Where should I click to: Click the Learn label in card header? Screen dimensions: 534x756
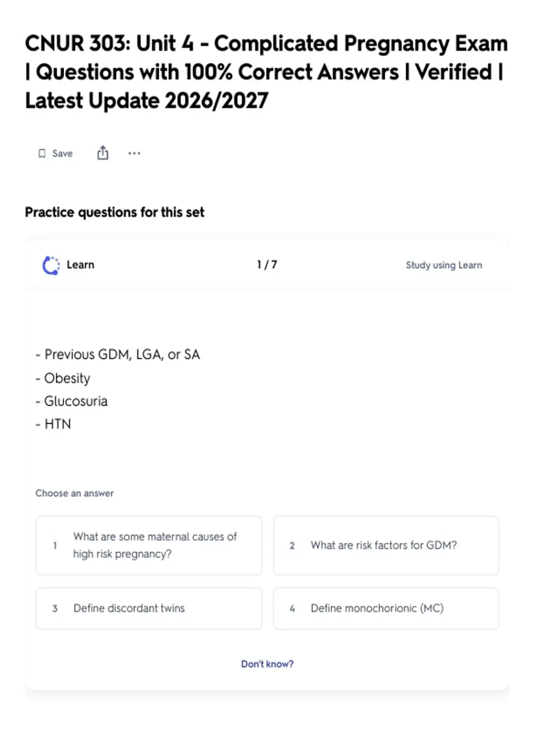pyautogui.click(x=81, y=265)
